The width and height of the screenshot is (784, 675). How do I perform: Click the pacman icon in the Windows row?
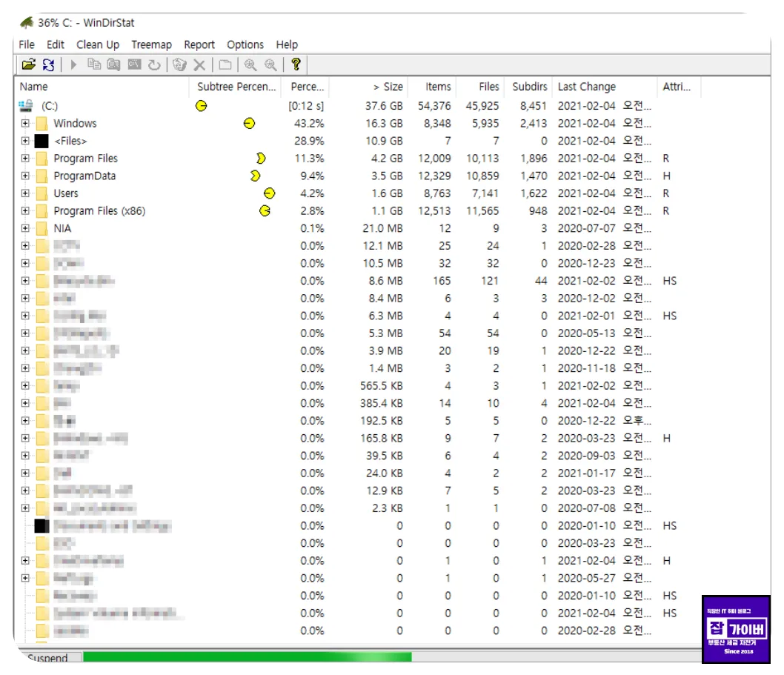click(249, 123)
